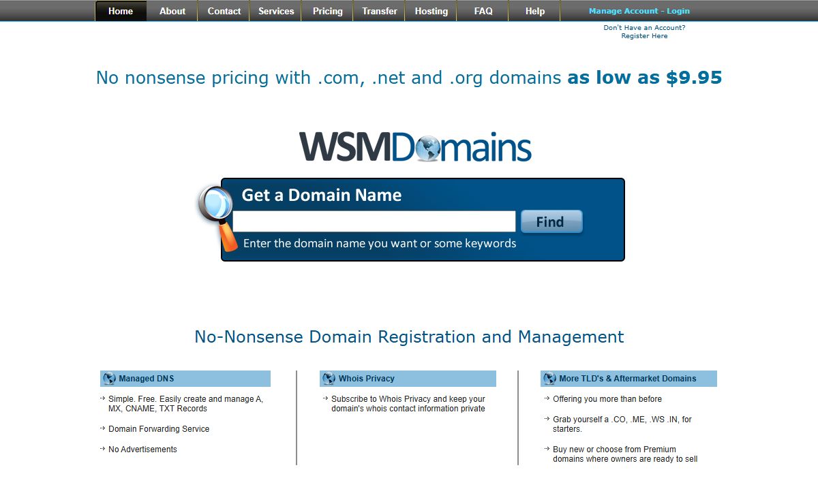Click the Whois Privacy globe icon
This screenshot has width=818, height=504.
tap(329, 379)
